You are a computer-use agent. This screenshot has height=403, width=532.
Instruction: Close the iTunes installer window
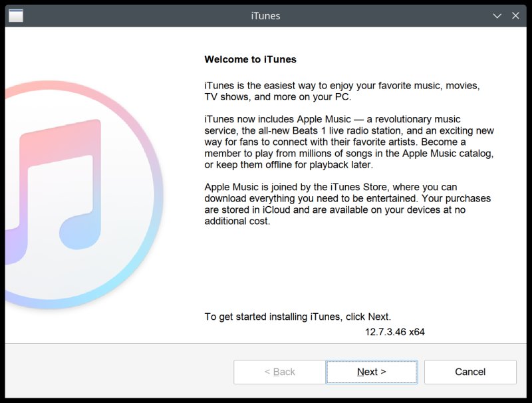515,15
